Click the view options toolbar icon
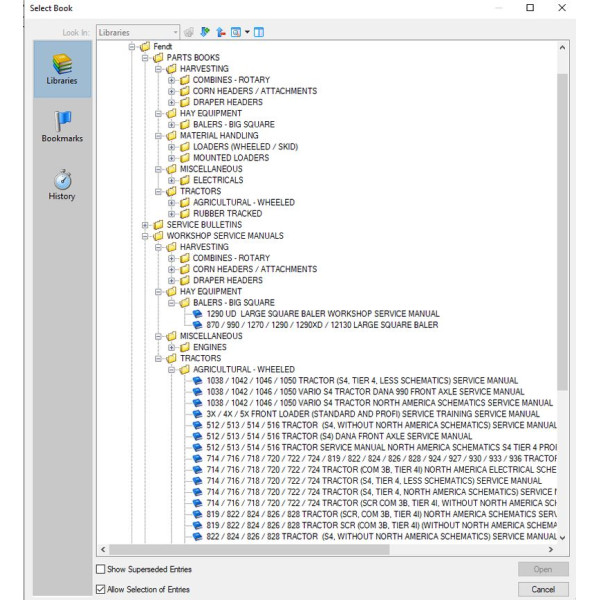Image resolution: width=600 pixels, height=600 pixels. (239, 32)
